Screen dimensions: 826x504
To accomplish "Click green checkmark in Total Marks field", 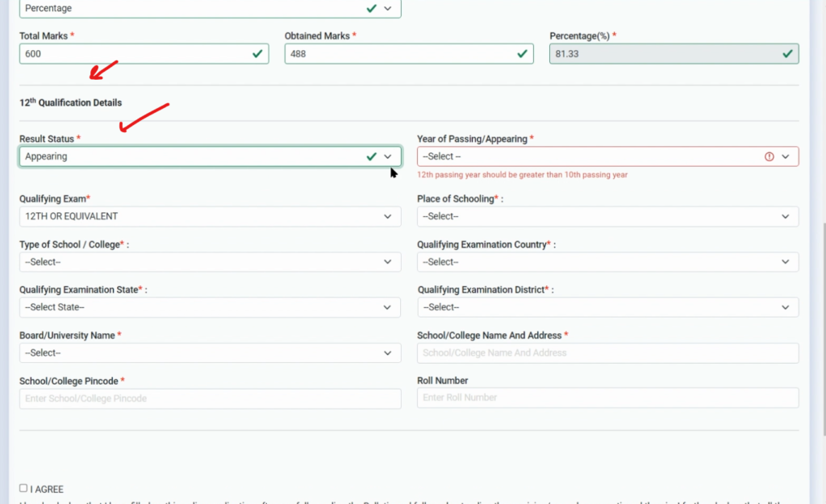I will [x=257, y=54].
